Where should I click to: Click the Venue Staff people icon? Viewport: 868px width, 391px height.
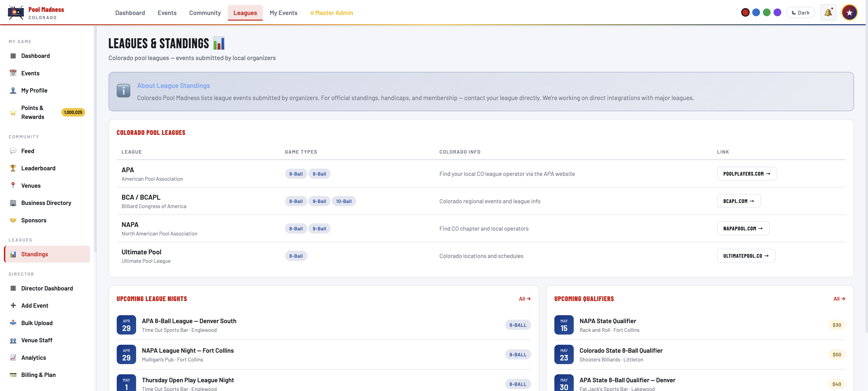13,340
